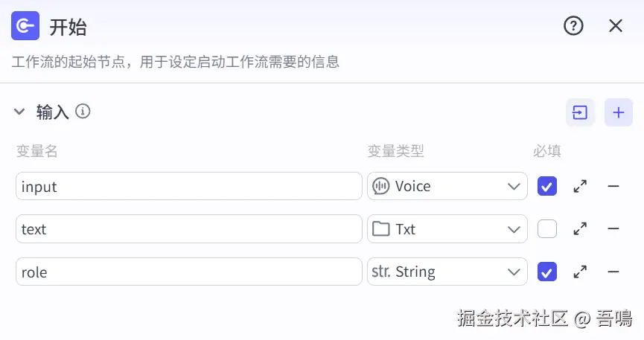This screenshot has width=644, height=340.
Task: Mark the text variable as required
Action: pos(547,229)
